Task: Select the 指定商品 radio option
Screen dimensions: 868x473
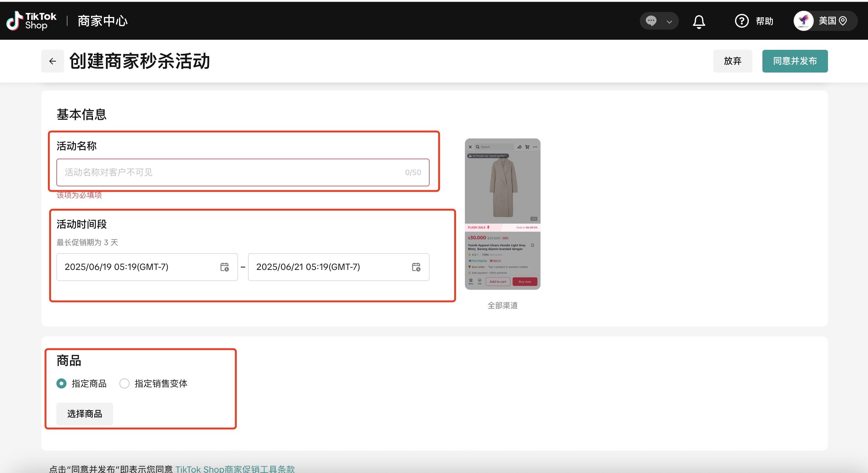Action: (61, 383)
